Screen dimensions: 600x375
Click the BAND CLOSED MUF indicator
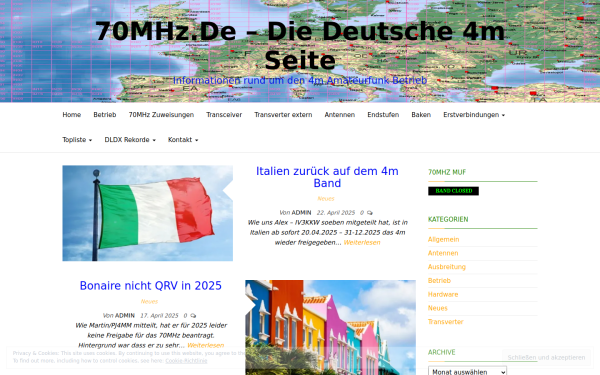click(x=453, y=191)
